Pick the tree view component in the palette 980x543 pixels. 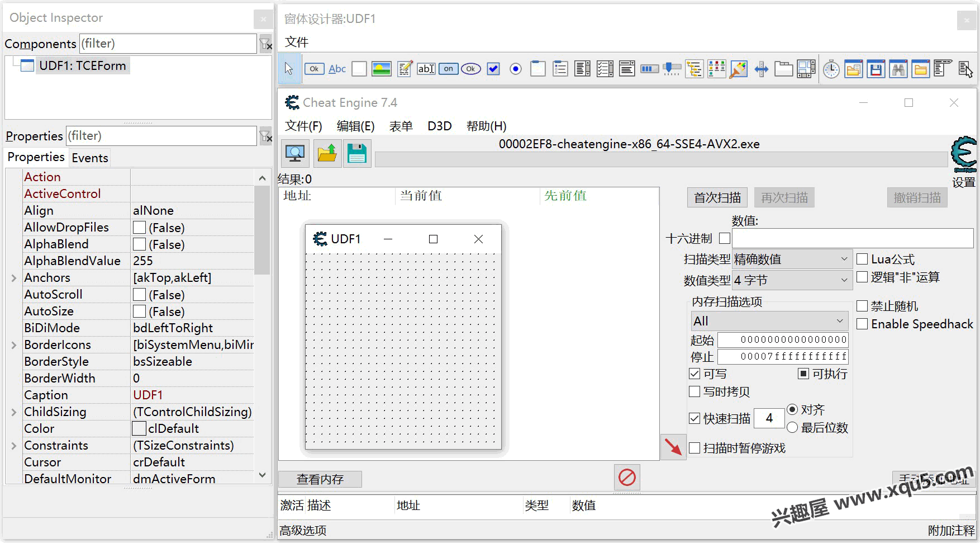point(694,69)
